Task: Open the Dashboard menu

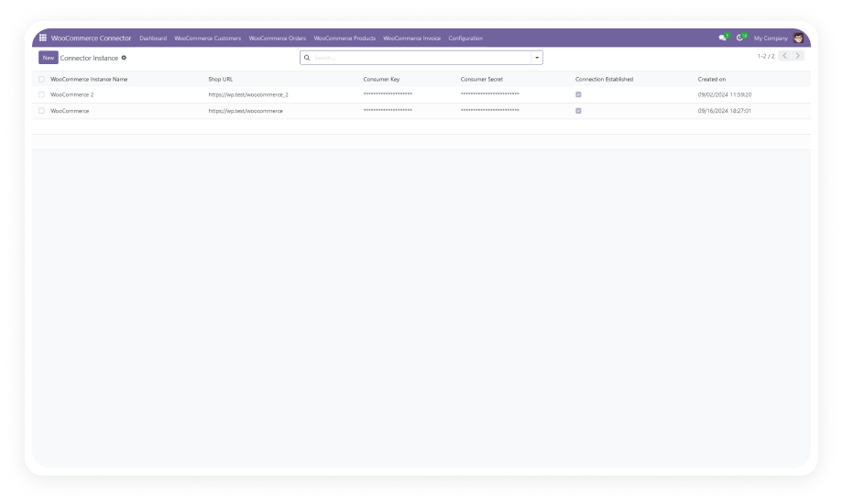Action: click(x=153, y=38)
